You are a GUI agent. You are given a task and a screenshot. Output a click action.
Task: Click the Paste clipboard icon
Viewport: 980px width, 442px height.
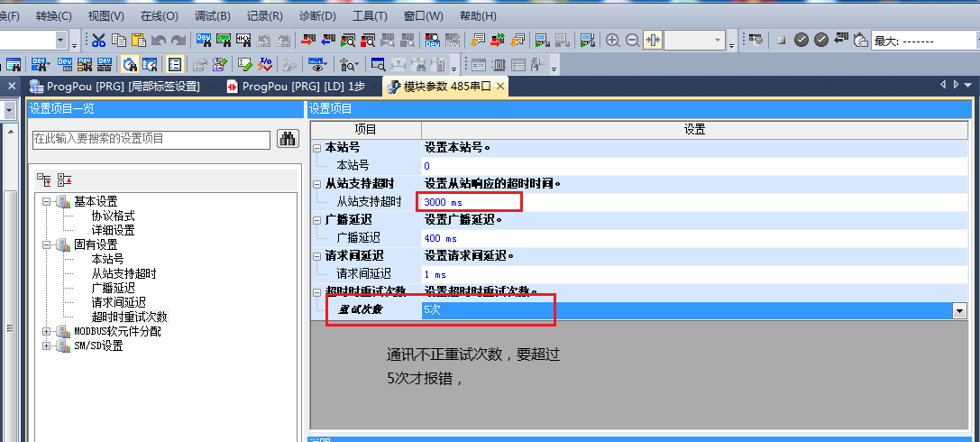(x=139, y=40)
